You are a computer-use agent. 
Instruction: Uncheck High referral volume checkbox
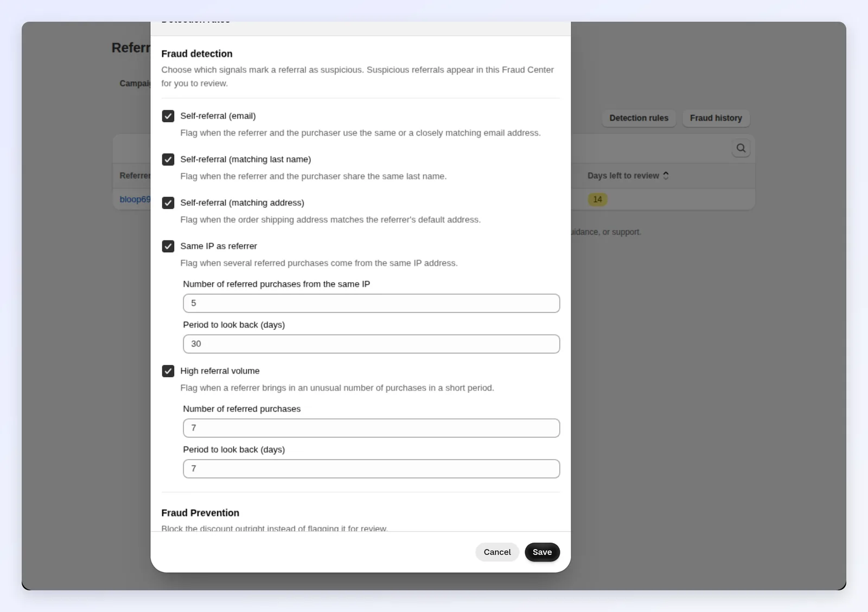168,371
